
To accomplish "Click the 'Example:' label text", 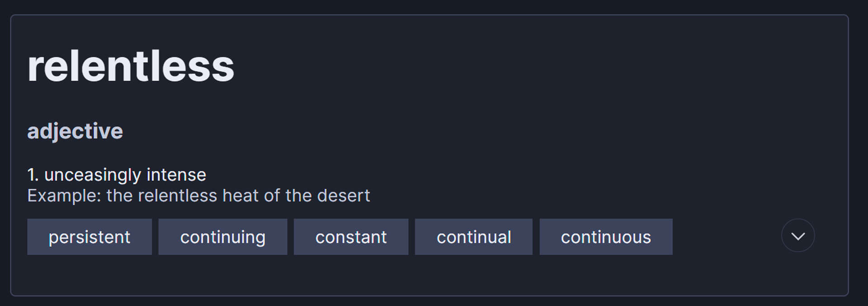I will pos(64,196).
